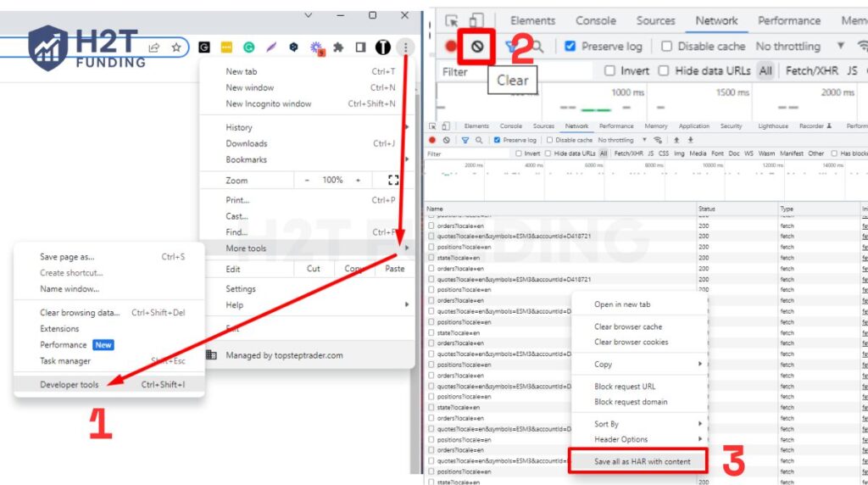The height and width of the screenshot is (485, 868).
Task: Bookmark this page with the star icon
Action: coord(176,47)
